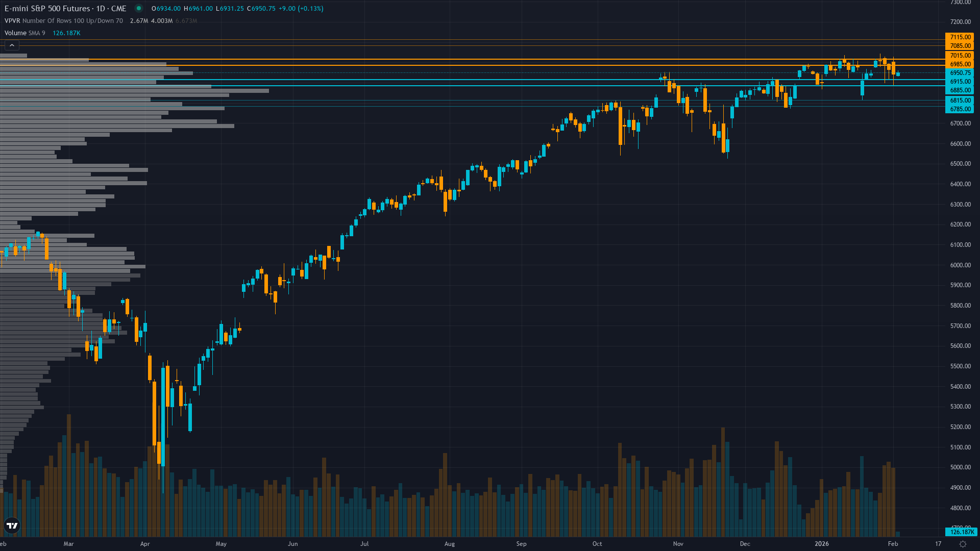Click the SMA 9 text in Volume legend
The image size is (980, 551).
click(x=36, y=33)
